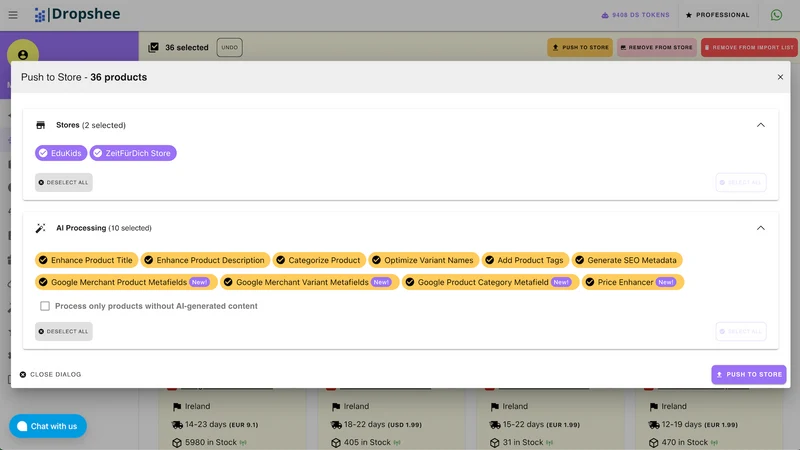Screen dimensions: 800x450
Task: Click the DS Tokens balance
Action: click(x=635, y=15)
